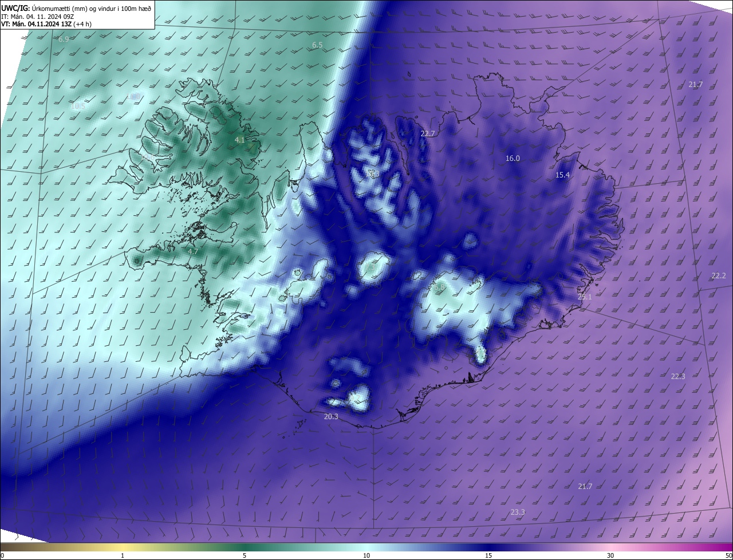Viewport: 733px width, 560px height.
Task: Click the 15 tick on the color scale
Action: (488, 555)
